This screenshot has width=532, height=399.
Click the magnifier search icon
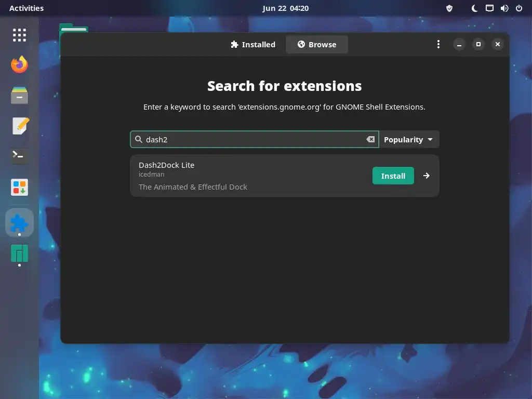click(x=138, y=139)
